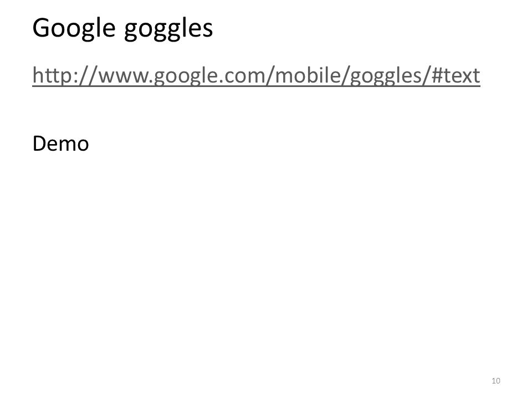Click the double slashes after 'http:'
The width and height of the screenshot is (532, 399).
(x=88, y=76)
